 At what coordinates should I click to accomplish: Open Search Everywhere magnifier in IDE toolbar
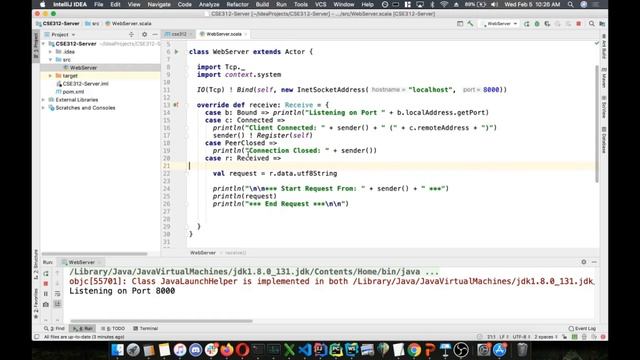coord(591,24)
